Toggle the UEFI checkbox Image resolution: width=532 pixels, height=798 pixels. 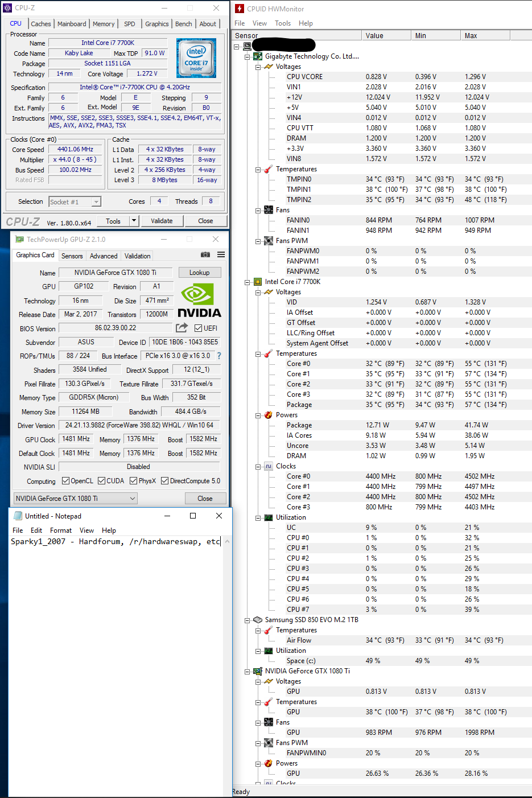coord(198,328)
